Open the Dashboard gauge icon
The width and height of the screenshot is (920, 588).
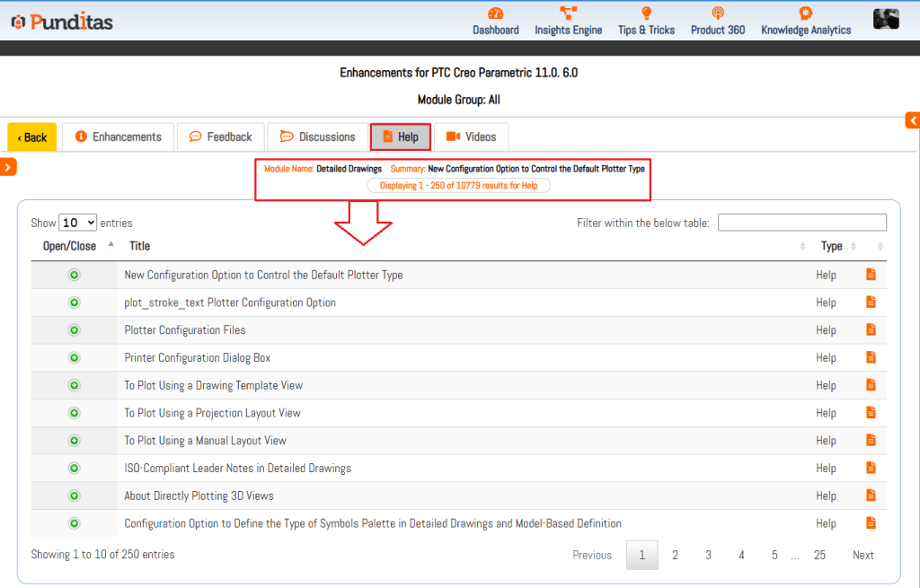pos(496,13)
